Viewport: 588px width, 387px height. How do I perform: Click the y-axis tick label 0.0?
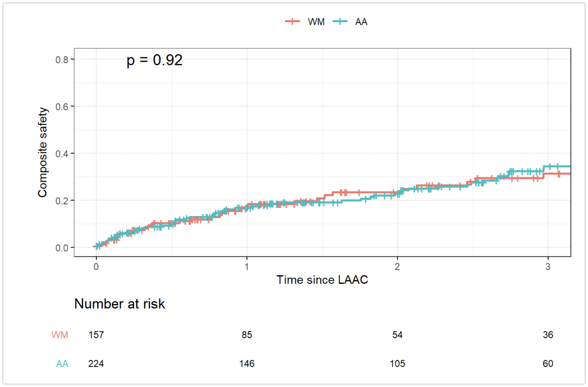point(62,248)
